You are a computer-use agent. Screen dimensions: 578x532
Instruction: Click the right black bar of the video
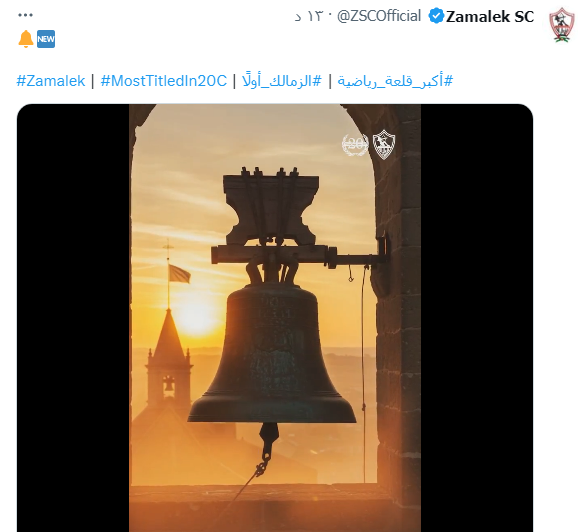(x=477, y=318)
